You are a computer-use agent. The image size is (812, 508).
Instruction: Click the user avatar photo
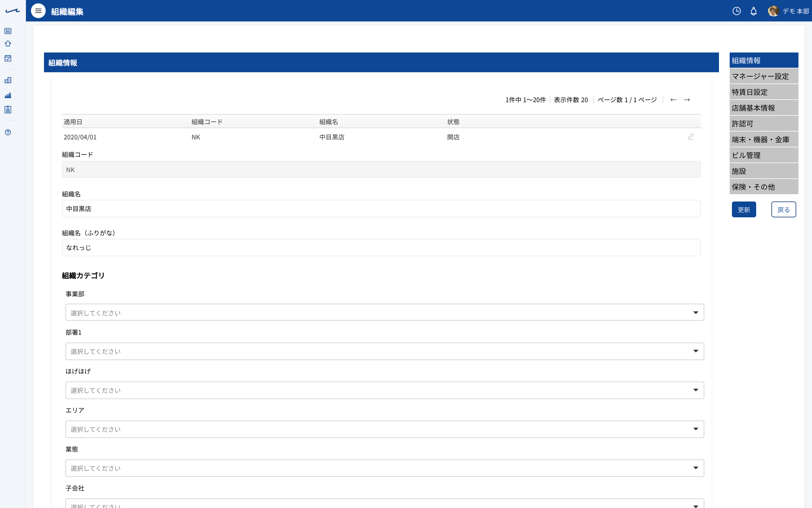(773, 11)
